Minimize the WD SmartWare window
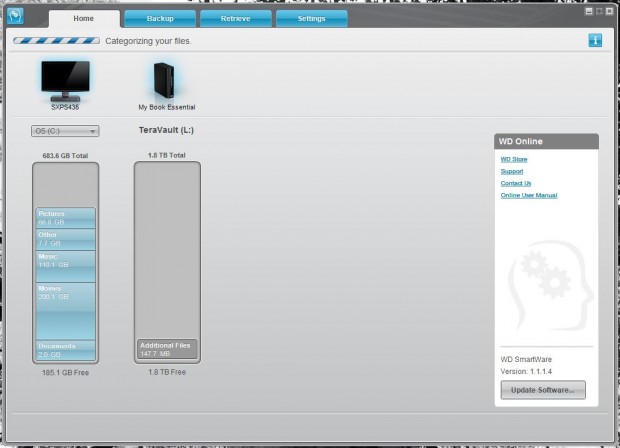 click(589, 11)
